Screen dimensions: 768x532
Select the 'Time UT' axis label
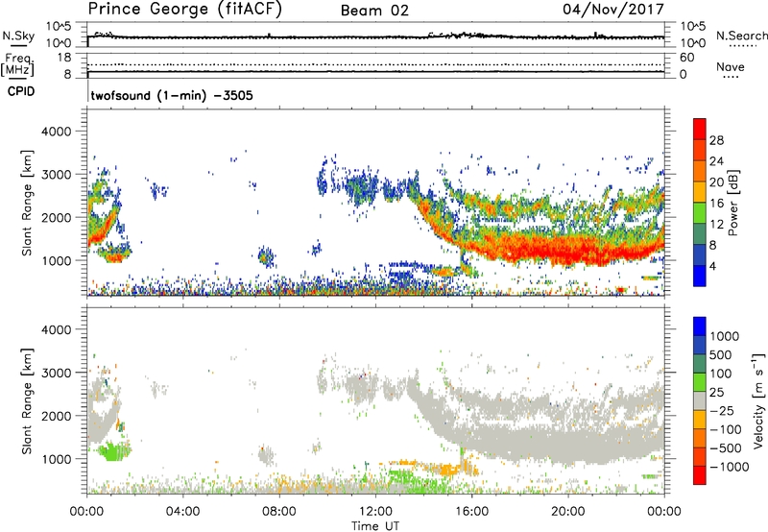[x=375, y=526]
